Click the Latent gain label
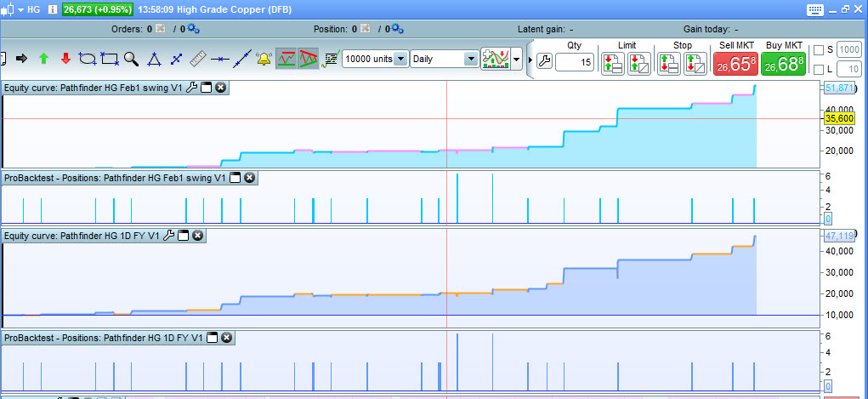The height and width of the screenshot is (399, 868). pos(542,30)
